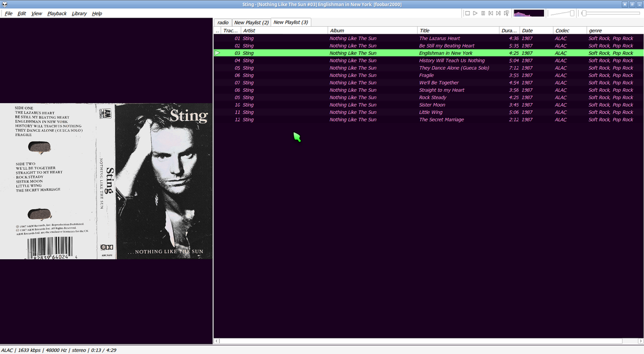The height and width of the screenshot is (354, 644).
Task: Sort by the Track number column header
Action: pos(230,31)
